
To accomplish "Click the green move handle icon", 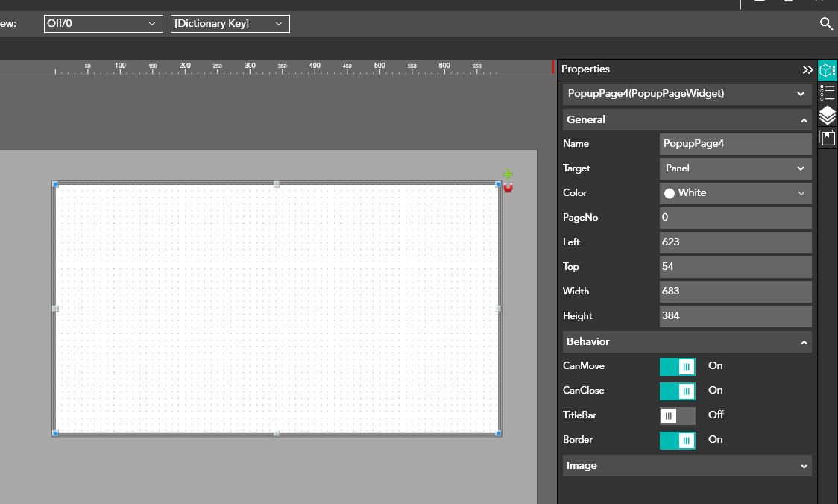I will pyautogui.click(x=508, y=174).
